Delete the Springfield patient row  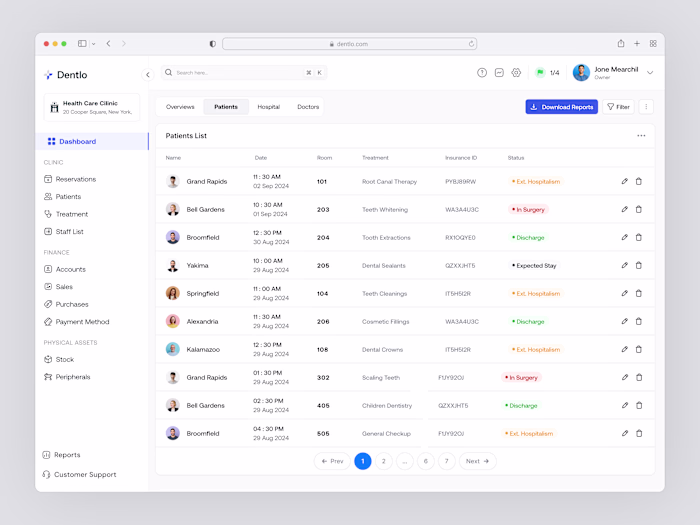point(639,293)
